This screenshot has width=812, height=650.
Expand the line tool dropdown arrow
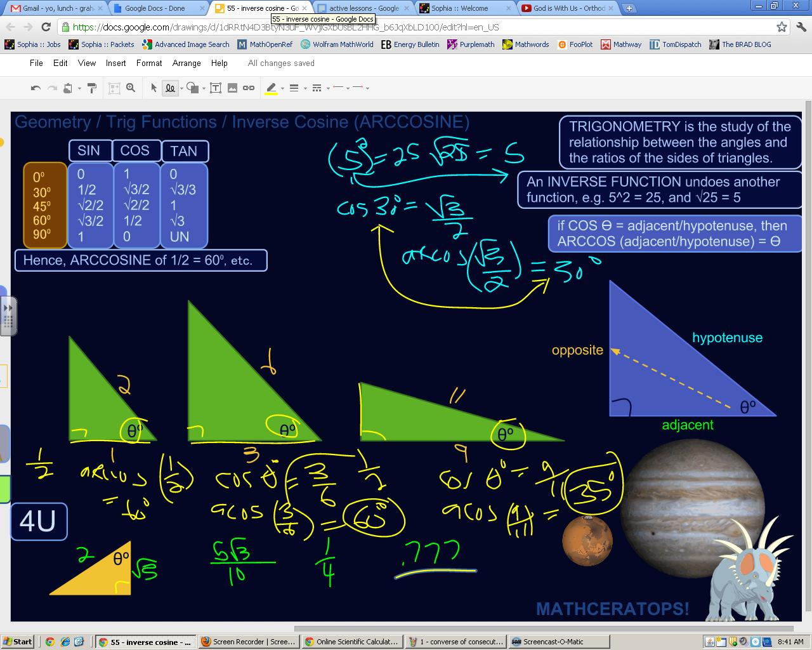click(x=181, y=89)
